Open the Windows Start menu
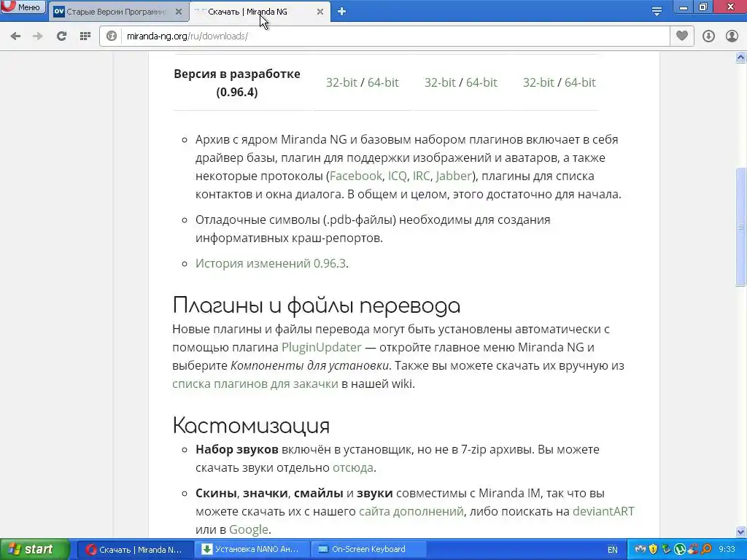Viewport: 747px width, 560px height. coord(35,550)
